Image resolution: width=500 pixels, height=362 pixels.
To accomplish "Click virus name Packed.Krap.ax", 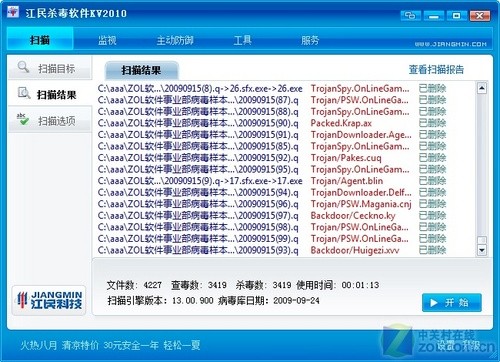I will coord(341,123).
